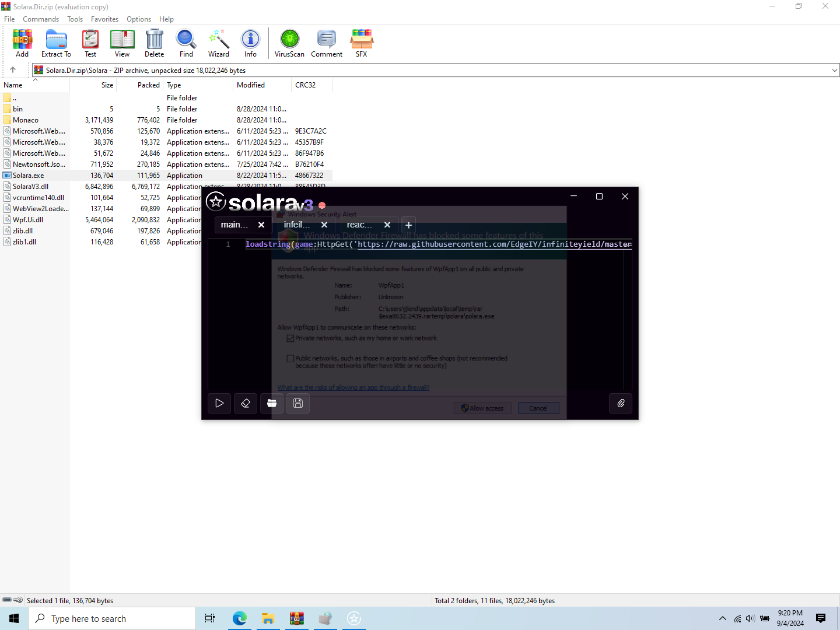Expand the archive path dropdown
This screenshot has width=840, height=630.
834,71
